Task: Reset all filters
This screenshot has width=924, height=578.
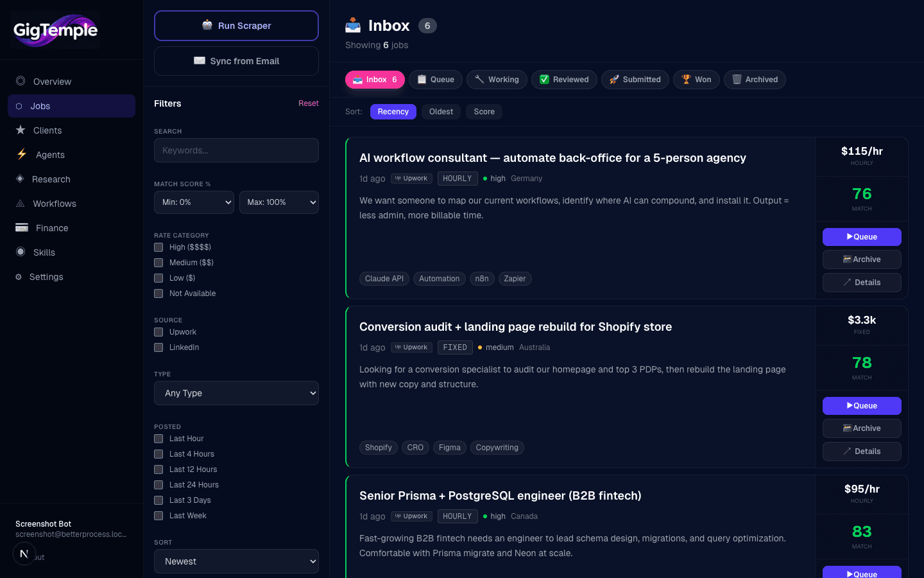Action: click(308, 103)
